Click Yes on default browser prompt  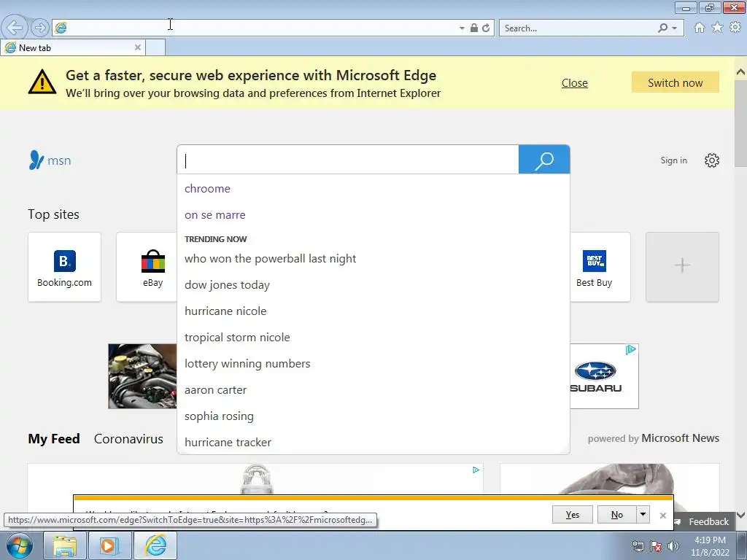572,515
